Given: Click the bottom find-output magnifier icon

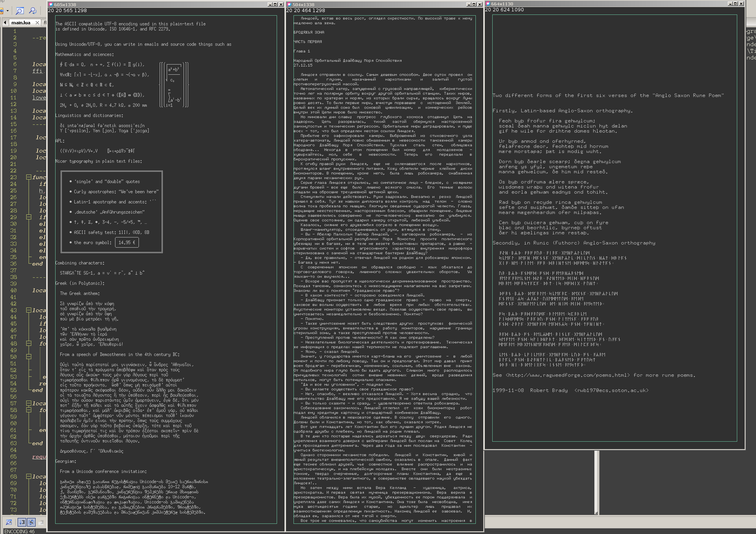Looking at the screenshot, I should click(9, 522).
